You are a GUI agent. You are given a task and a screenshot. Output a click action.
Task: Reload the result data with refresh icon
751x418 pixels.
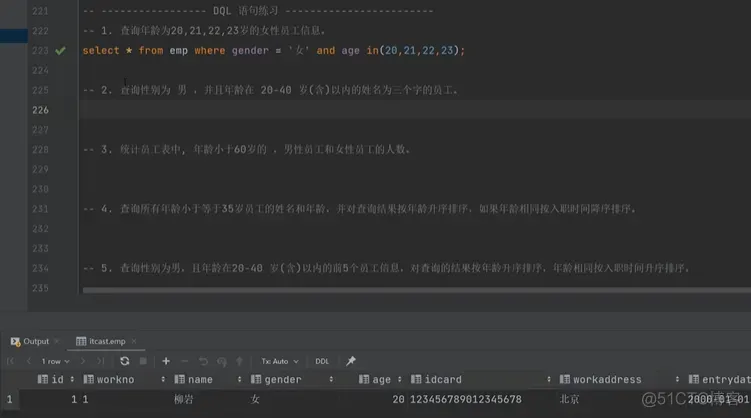[x=125, y=361]
